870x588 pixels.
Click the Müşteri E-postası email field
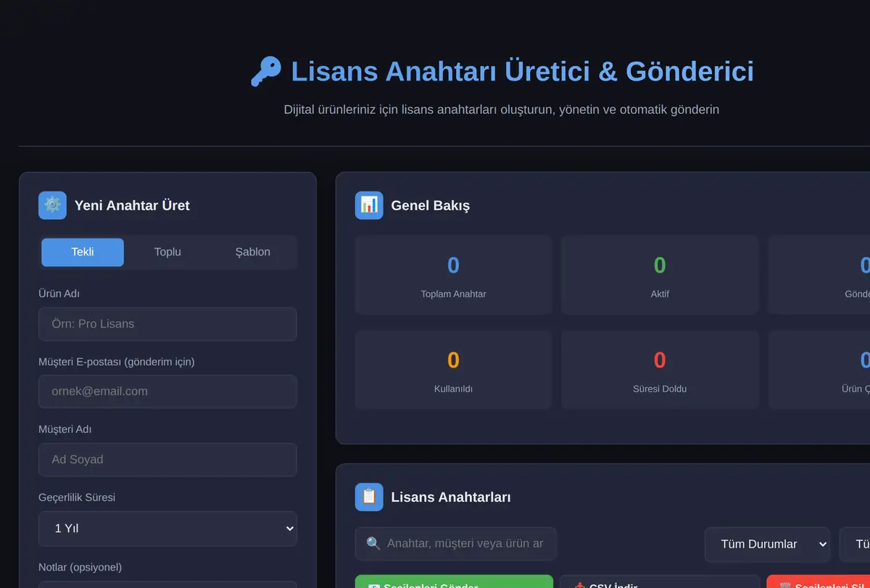pyautogui.click(x=167, y=392)
